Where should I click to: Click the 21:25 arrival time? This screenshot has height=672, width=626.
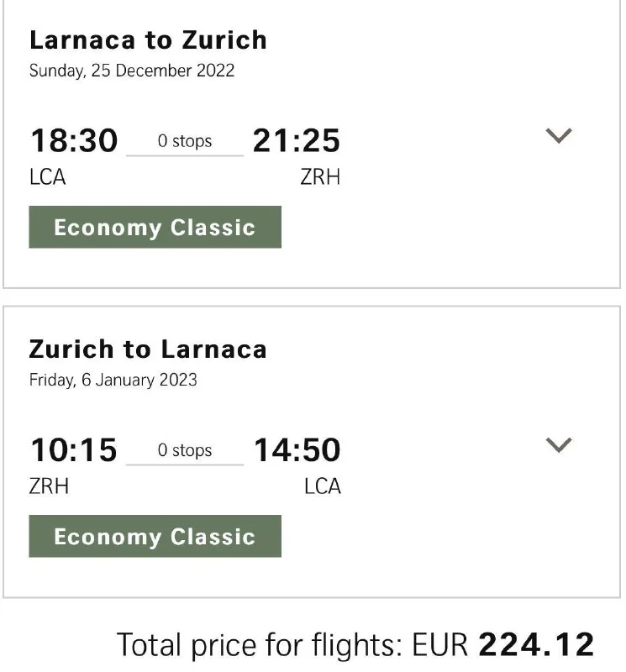pos(297,140)
